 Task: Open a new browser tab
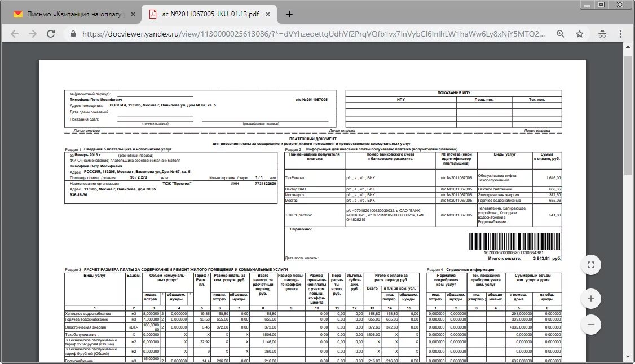point(289,14)
